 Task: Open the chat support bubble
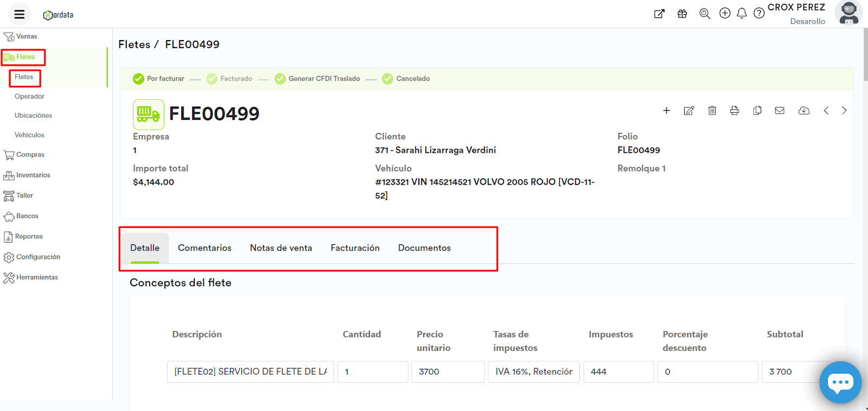(840, 383)
